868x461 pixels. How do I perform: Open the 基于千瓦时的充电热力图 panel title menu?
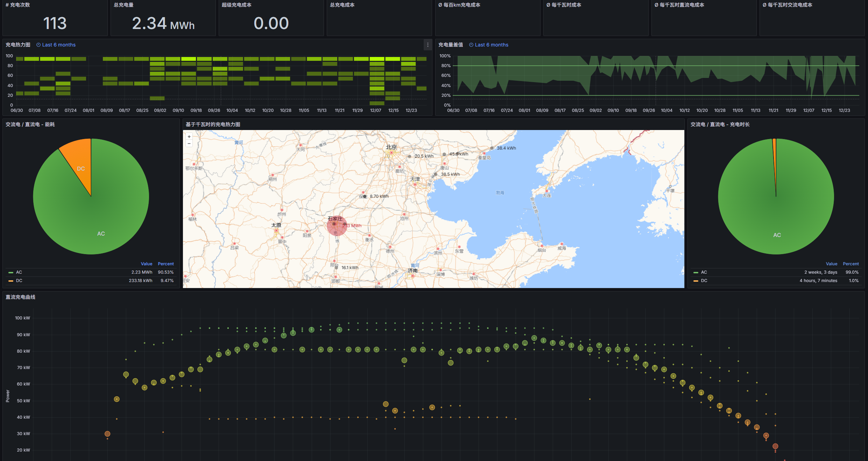tap(213, 124)
